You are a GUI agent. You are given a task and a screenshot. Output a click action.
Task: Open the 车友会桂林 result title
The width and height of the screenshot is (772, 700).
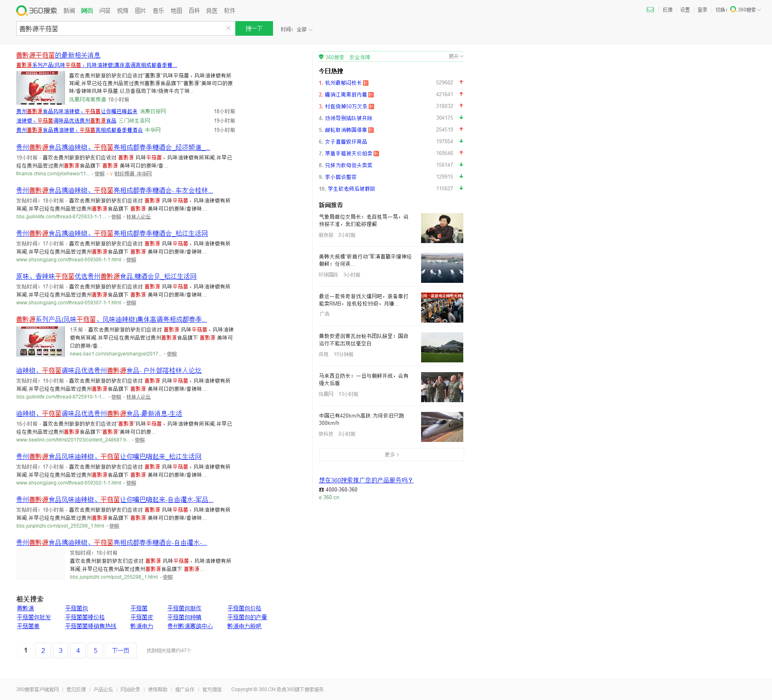click(x=114, y=190)
